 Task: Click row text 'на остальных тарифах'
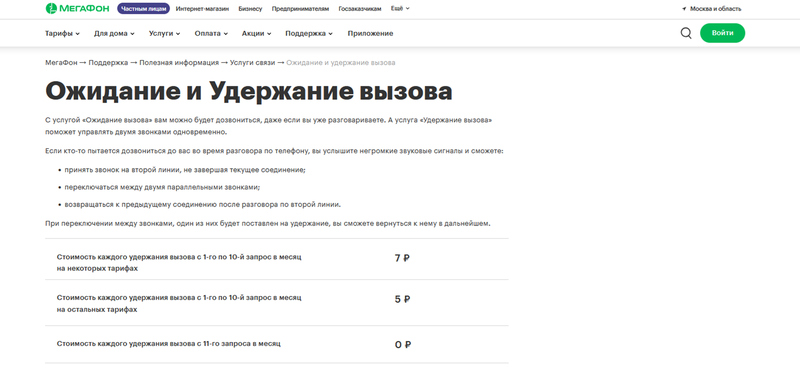(x=97, y=310)
